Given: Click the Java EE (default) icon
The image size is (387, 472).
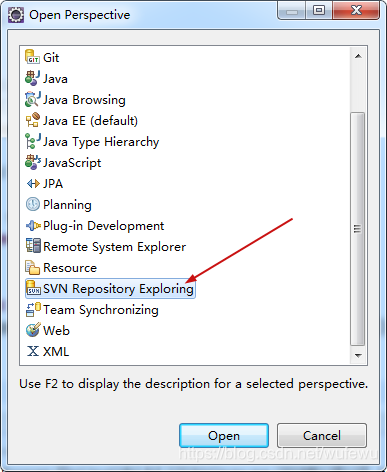Looking at the screenshot, I should [x=33, y=120].
